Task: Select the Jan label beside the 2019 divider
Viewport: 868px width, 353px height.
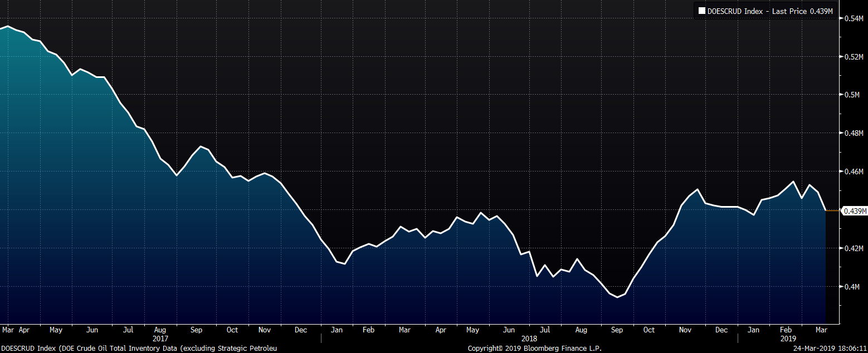Action: (753, 330)
